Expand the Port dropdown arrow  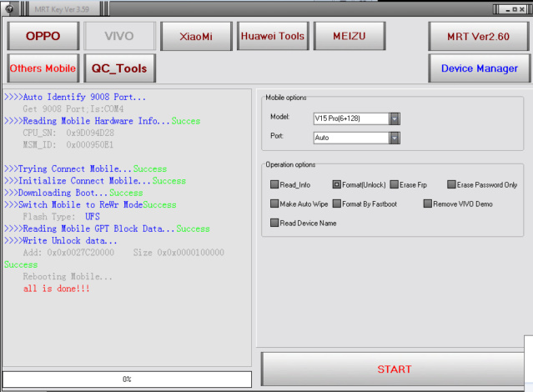[395, 138]
